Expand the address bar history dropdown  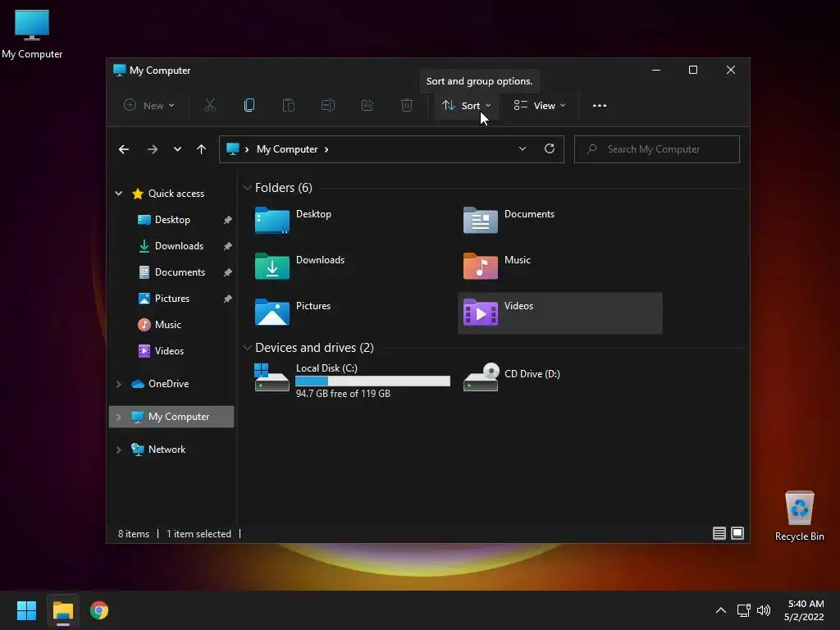click(523, 149)
